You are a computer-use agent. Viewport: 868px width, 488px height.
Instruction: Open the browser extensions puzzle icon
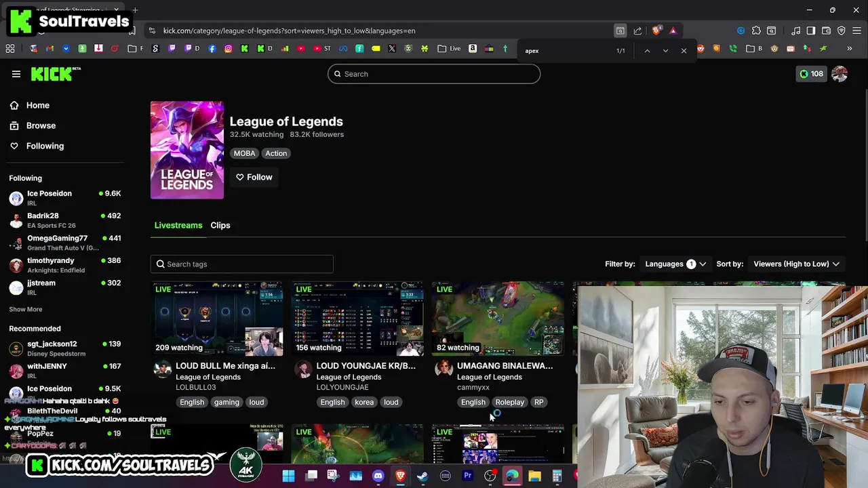tap(756, 30)
